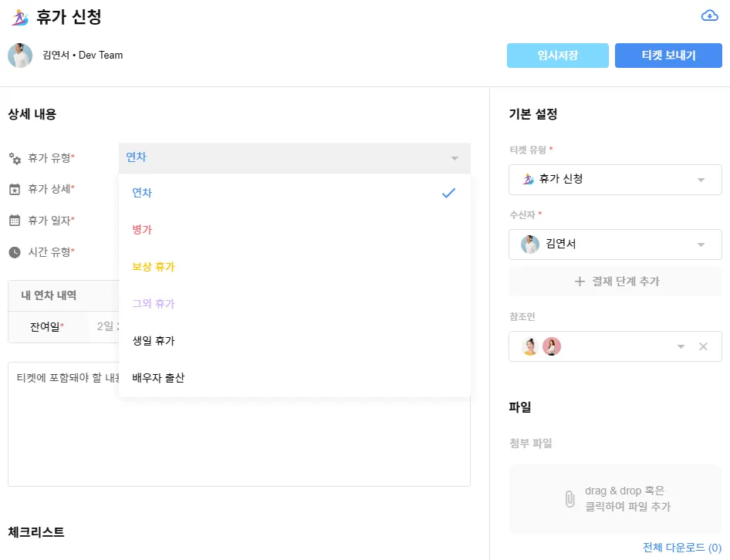Expand the 참조인 dropdown arrow
The height and width of the screenshot is (560, 730).
point(681,346)
